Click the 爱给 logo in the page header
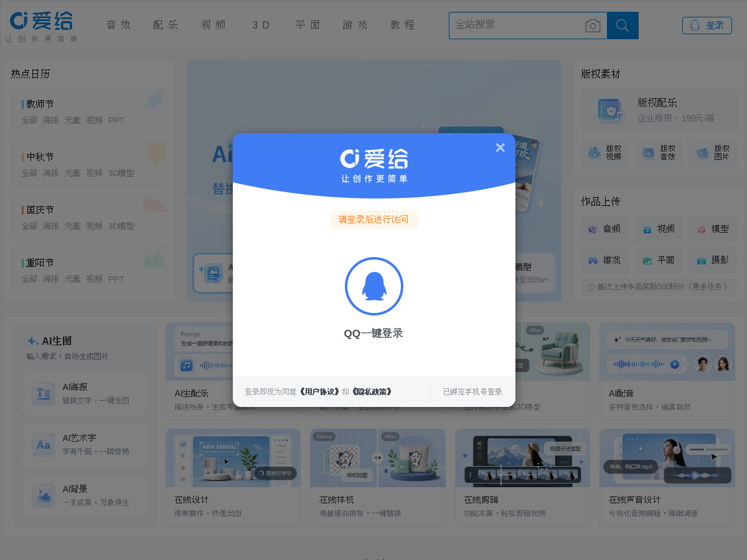 coord(42,27)
